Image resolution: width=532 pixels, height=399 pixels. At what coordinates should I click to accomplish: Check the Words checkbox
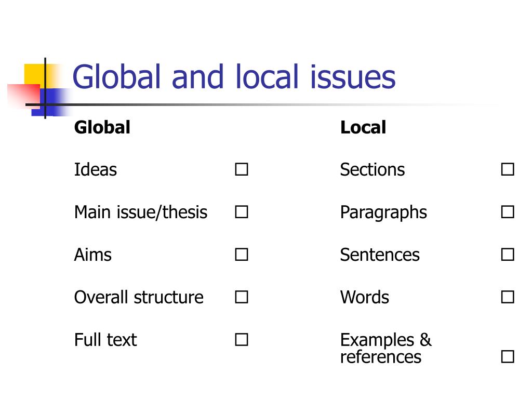(x=508, y=297)
